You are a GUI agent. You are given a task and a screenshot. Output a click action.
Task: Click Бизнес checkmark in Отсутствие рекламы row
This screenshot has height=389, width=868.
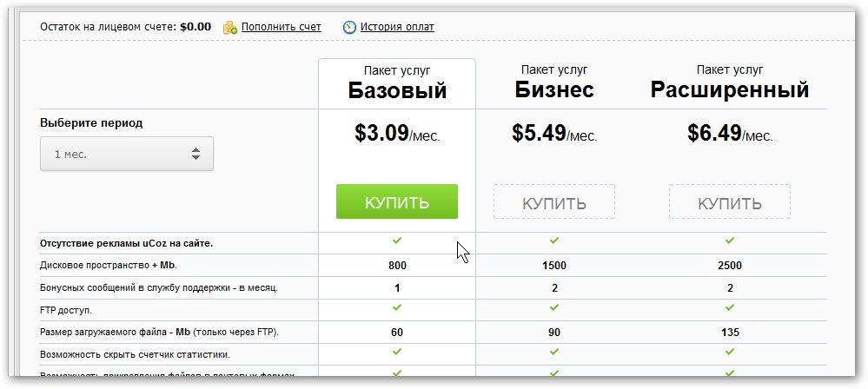(554, 241)
